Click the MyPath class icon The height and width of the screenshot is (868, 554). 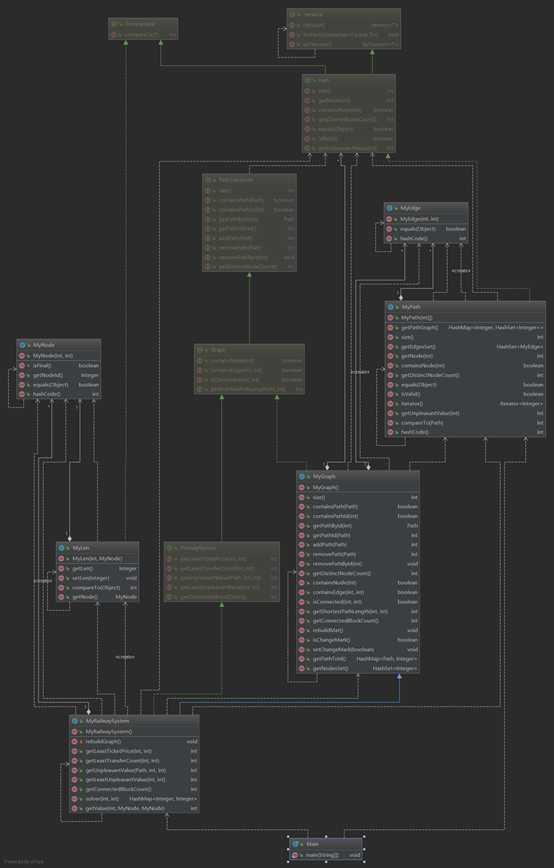390,307
